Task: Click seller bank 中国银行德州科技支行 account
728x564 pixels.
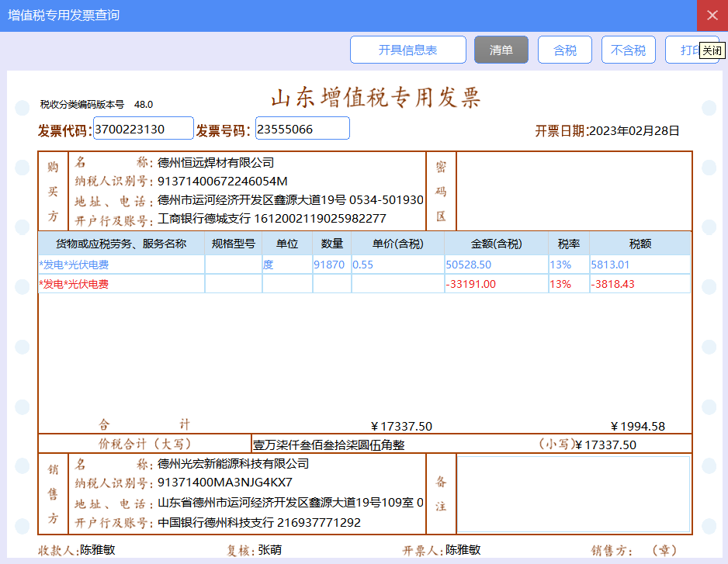Action: [259, 522]
